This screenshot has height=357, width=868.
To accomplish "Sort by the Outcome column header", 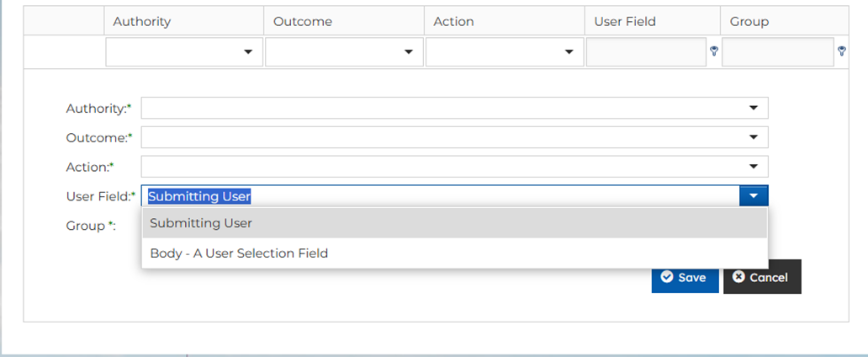I will tap(303, 21).
